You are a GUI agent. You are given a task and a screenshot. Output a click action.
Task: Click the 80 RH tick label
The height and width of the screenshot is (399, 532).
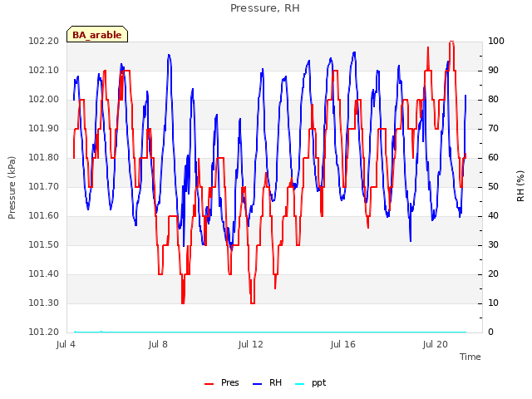pos(493,100)
